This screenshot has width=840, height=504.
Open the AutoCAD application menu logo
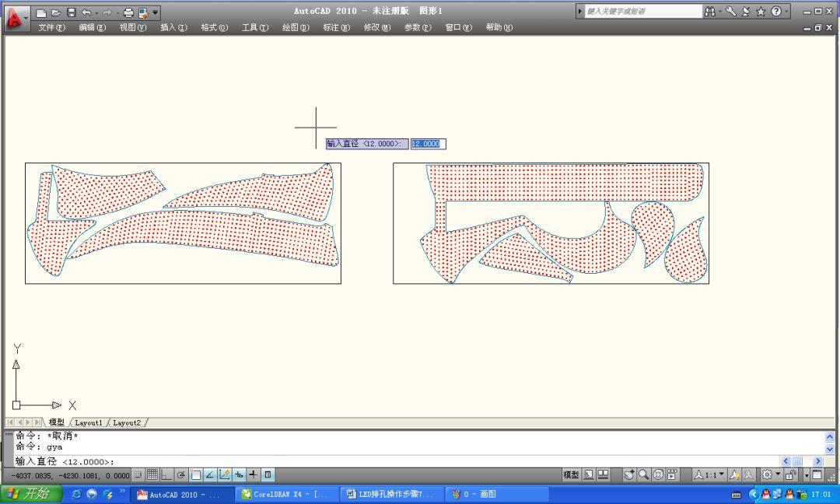pos(14,17)
